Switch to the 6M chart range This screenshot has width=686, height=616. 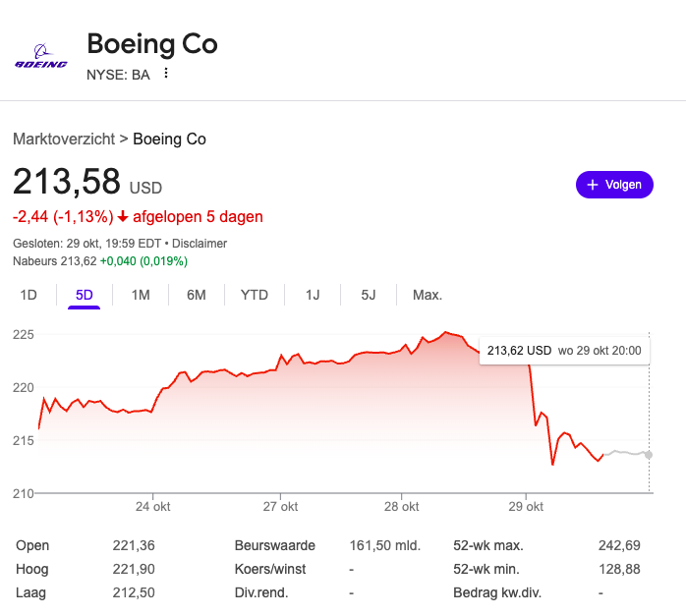coord(197,295)
